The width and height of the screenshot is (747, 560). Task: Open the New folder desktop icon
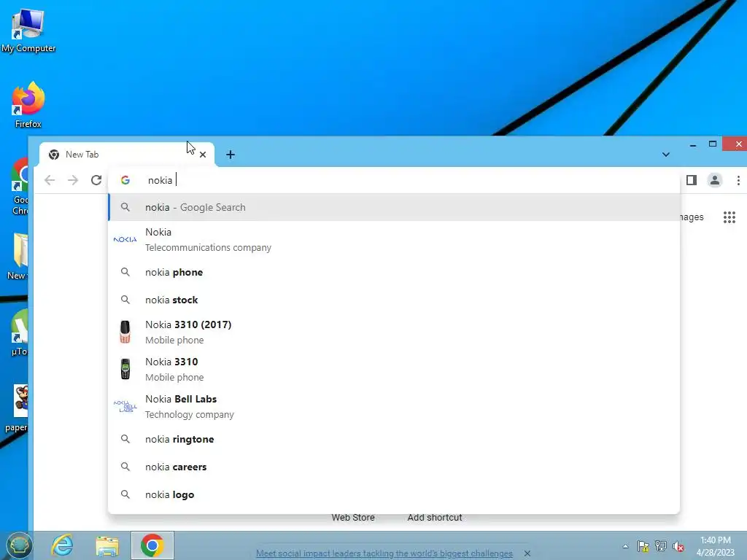pyautogui.click(x=18, y=256)
